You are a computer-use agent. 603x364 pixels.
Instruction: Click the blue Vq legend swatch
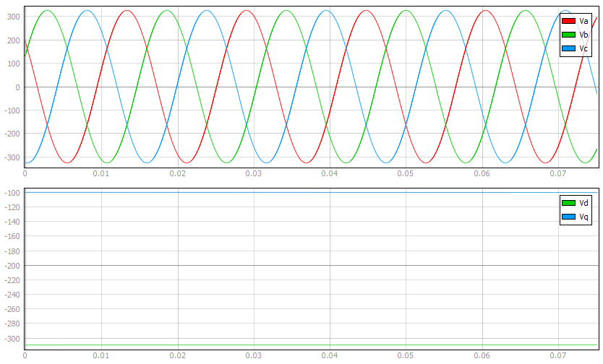[x=568, y=217]
